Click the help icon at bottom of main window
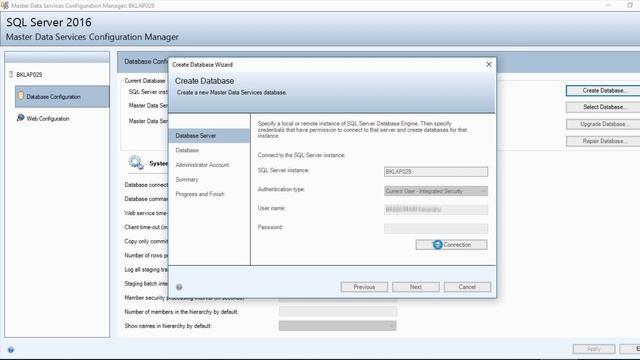 [11, 350]
